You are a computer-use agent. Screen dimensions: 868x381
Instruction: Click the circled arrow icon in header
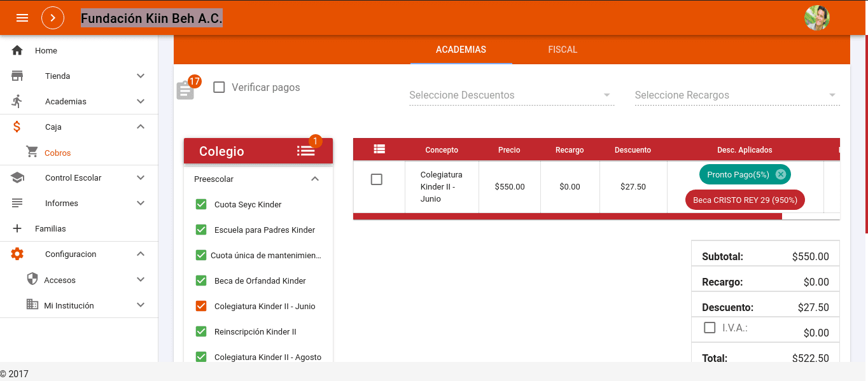click(53, 18)
